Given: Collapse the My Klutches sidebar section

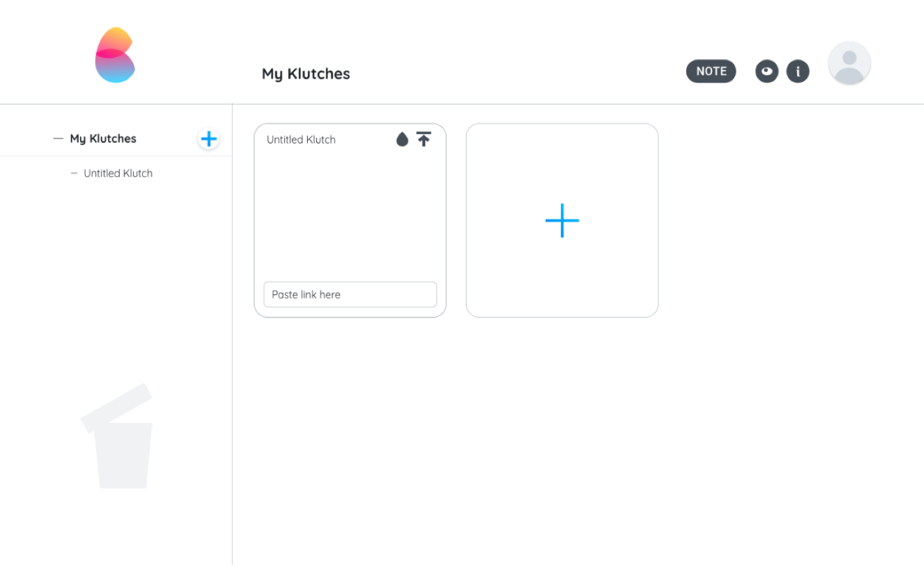Looking at the screenshot, I should (x=58, y=138).
